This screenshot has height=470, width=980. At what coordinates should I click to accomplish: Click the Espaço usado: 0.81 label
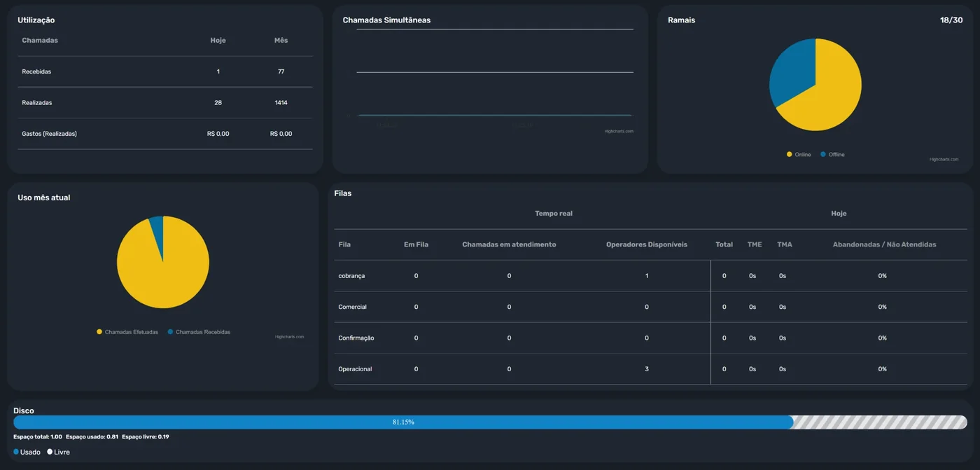coord(92,436)
